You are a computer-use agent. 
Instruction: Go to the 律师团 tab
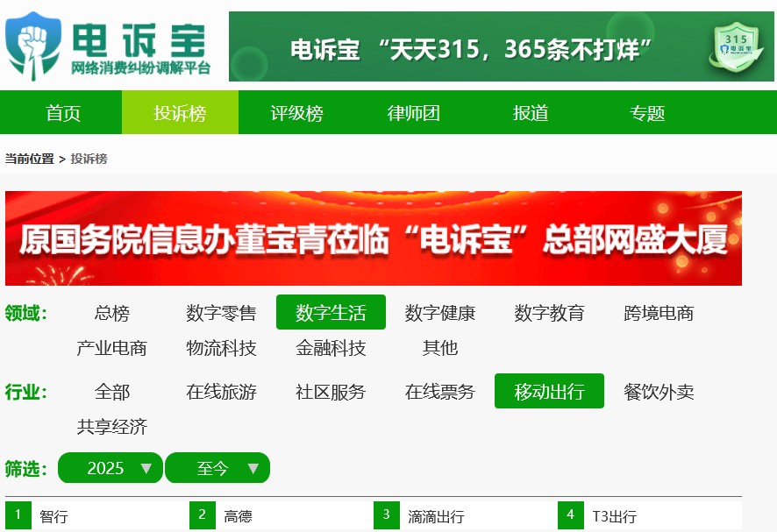click(413, 113)
